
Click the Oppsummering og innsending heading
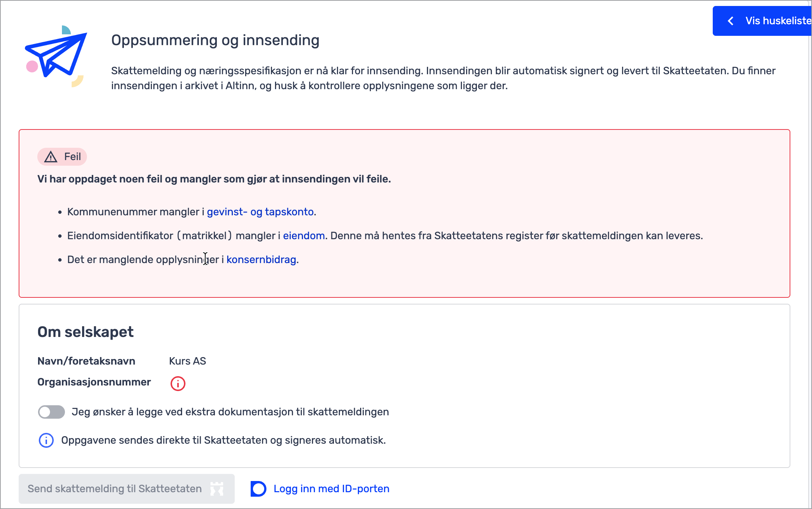point(215,40)
